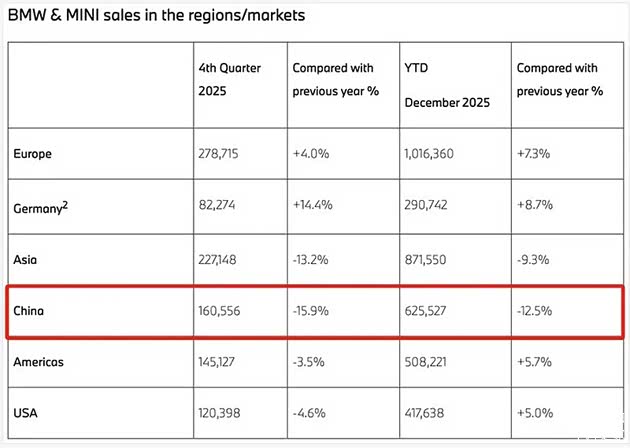
Task: Select Germany's +14.4% quarterly change cell
Action: click(312, 206)
